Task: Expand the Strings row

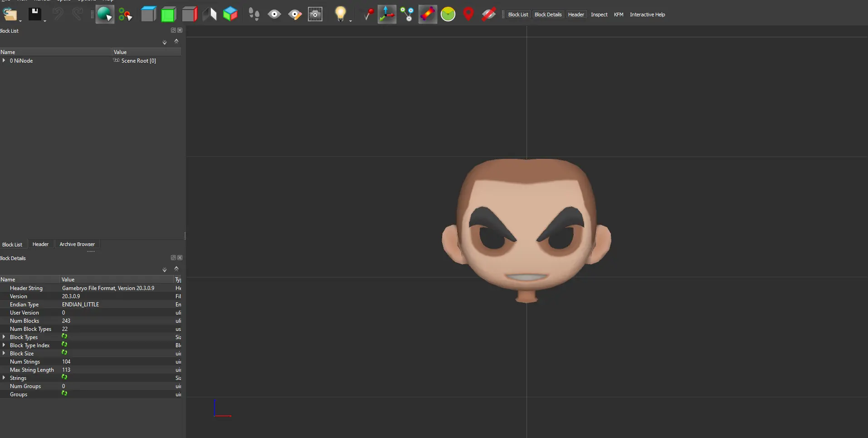Action: pyautogui.click(x=4, y=378)
